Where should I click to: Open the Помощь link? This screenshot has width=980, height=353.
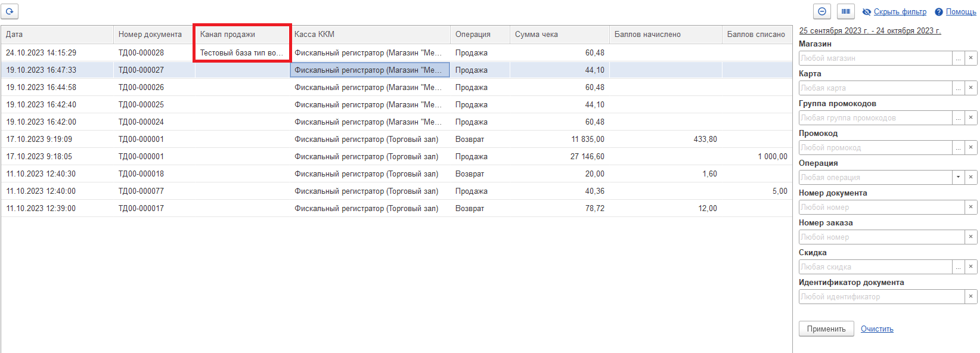[961, 12]
